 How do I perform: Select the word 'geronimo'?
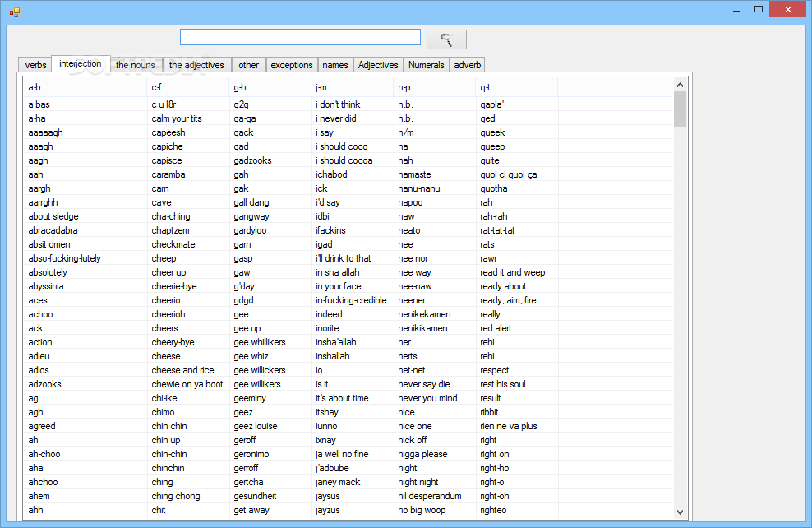tap(251, 454)
